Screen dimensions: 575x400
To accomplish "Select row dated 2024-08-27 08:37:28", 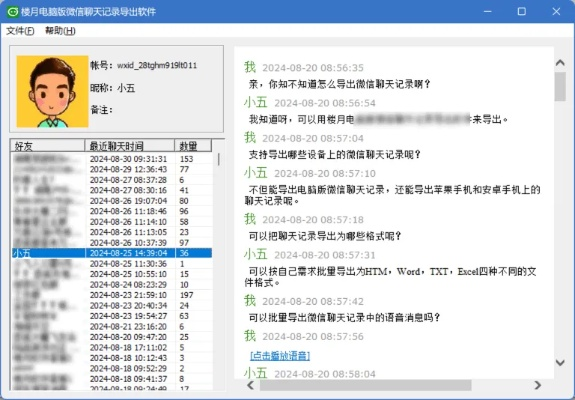I will pyautogui.click(x=112, y=180).
